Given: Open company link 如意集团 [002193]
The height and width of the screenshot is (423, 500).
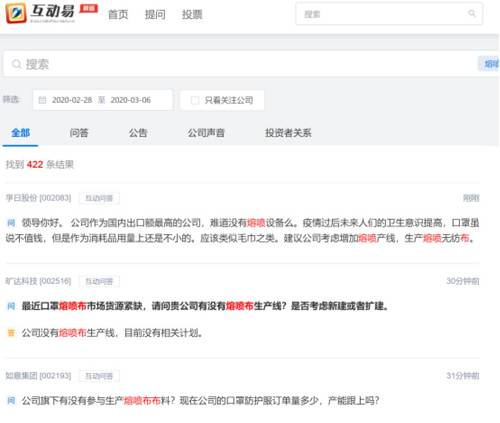Looking at the screenshot, I should 38,376.
